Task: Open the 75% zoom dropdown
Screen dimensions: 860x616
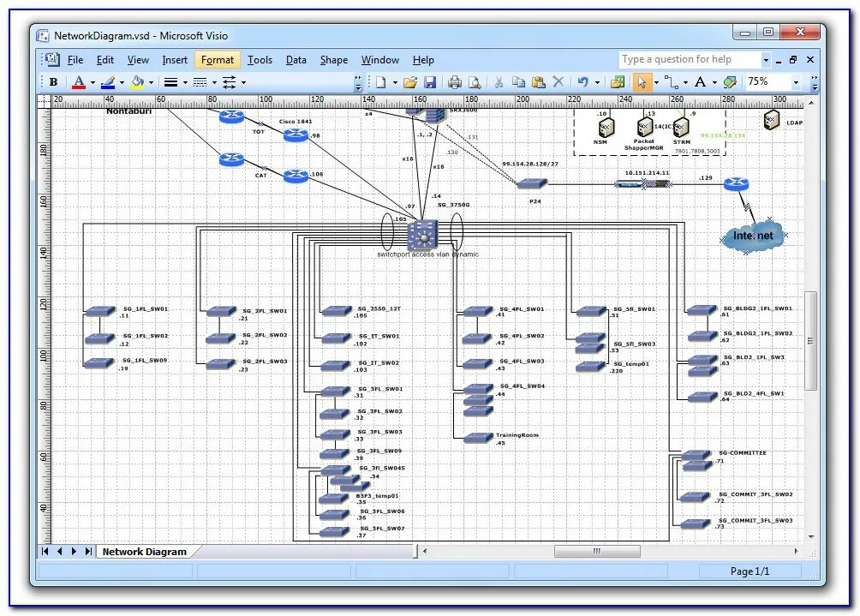Action: click(796, 83)
